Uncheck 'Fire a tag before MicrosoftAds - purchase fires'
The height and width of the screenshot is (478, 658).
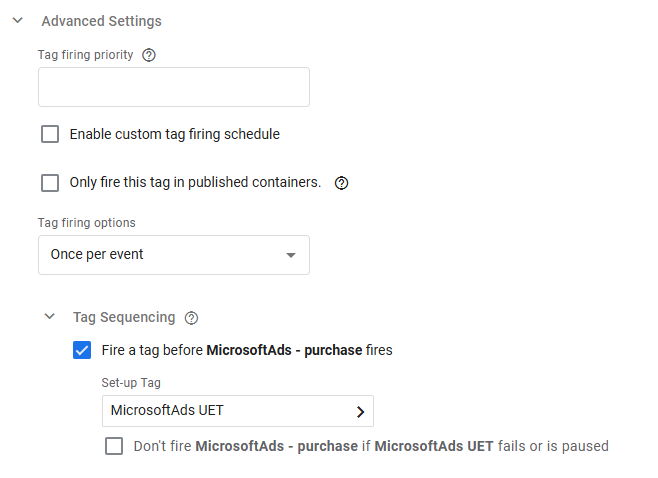[x=82, y=351]
